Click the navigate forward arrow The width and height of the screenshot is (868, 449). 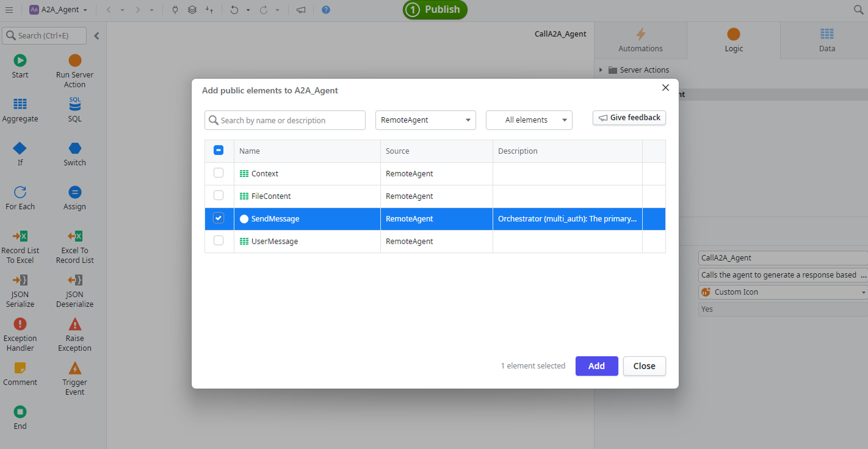point(138,10)
